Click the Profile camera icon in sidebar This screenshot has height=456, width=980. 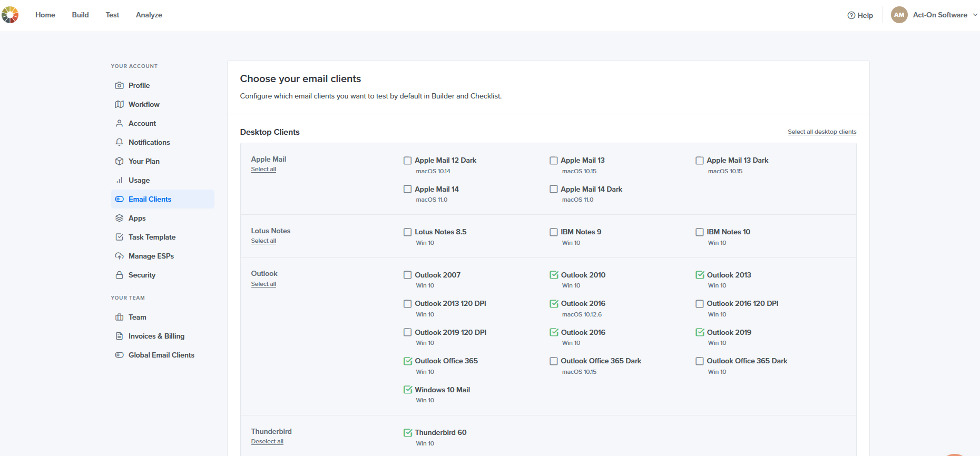coord(120,85)
